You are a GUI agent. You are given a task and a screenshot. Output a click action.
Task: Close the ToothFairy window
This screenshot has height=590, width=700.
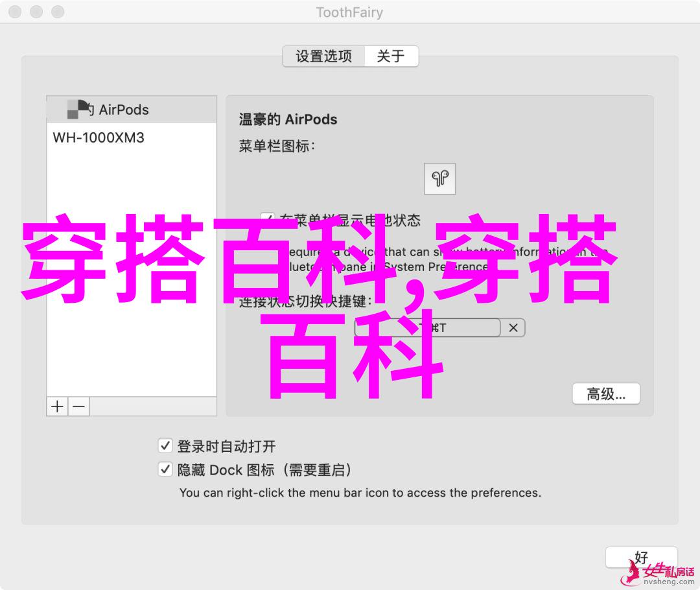point(15,12)
